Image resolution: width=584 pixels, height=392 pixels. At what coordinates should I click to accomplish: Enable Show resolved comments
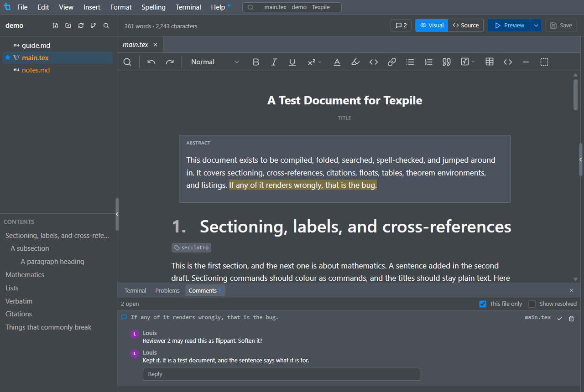[x=532, y=304]
